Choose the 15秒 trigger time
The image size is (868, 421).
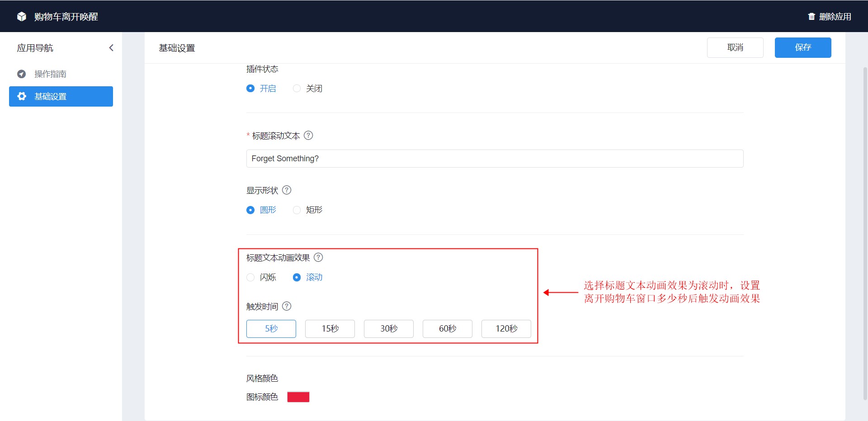[x=330, y=329]
